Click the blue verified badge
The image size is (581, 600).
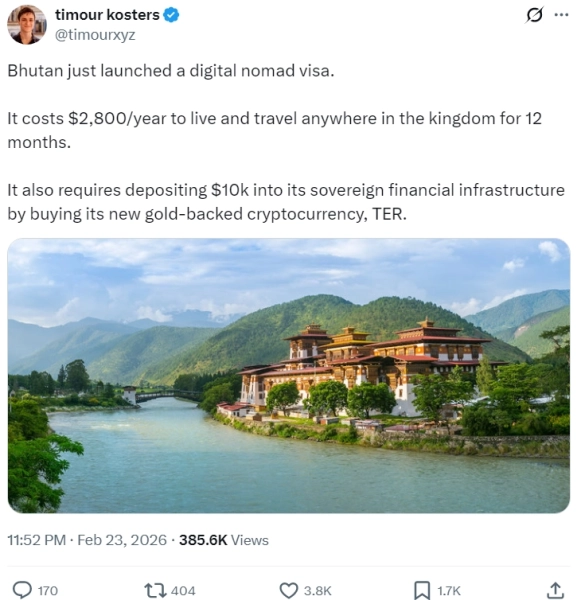click(x=171, y=15)
